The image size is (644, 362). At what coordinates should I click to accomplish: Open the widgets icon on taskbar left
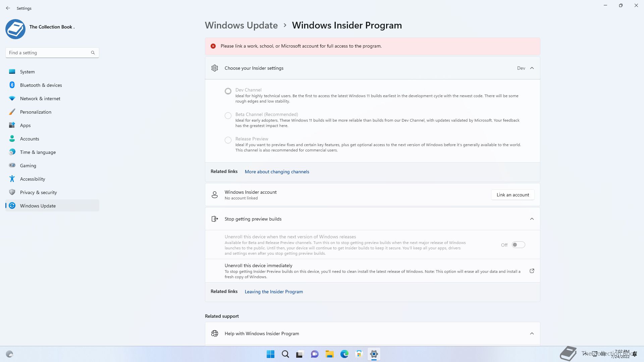point(9,354)
